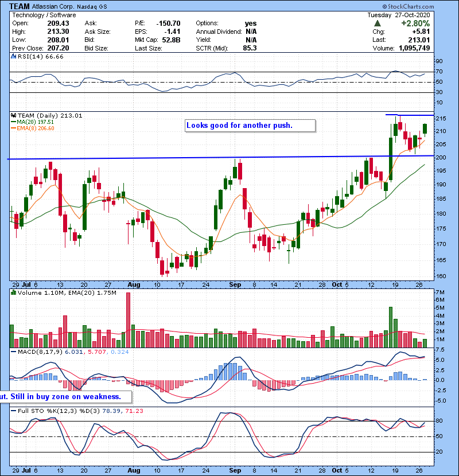Click the green up-triangle beside +2.80%
This screenshot has width=459, height=476.
[378, 24]
